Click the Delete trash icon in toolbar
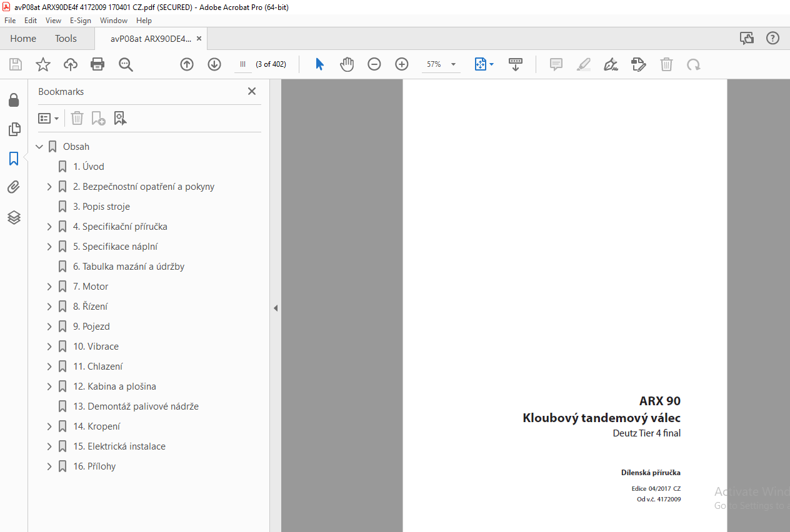This screenshot has height=532, width=790. [667, 64]
